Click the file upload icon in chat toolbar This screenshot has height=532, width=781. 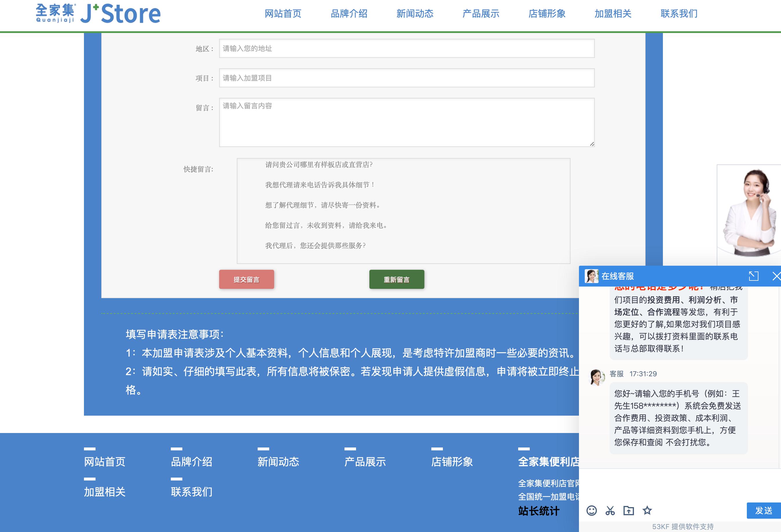coord(629,511)
